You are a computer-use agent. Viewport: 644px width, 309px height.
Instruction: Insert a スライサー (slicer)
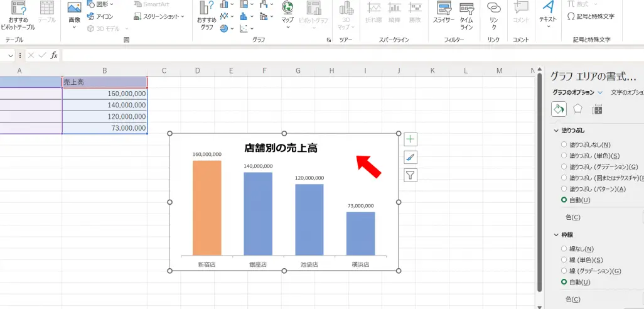click(444, 13)
